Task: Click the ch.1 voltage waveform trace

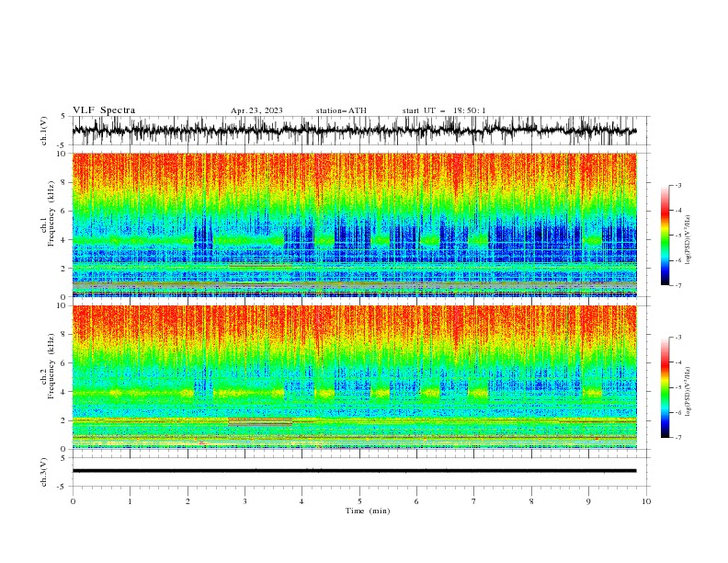Action: coord(354,131)
